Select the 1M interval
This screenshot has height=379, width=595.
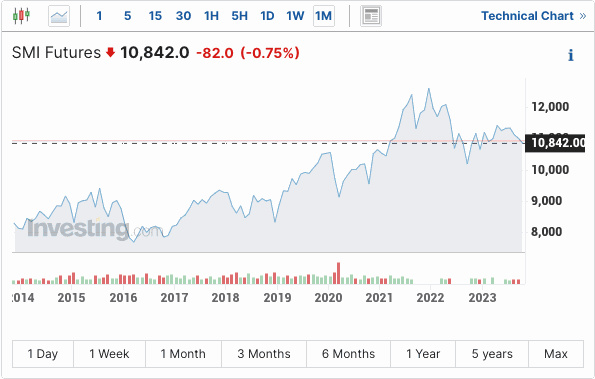pyautogui.click(x=324, y=16)
